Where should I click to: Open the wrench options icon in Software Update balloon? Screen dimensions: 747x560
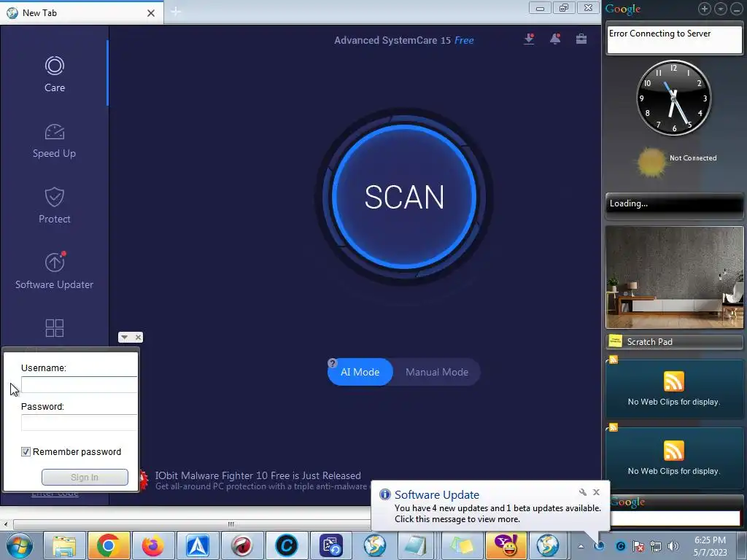[583, 492]
